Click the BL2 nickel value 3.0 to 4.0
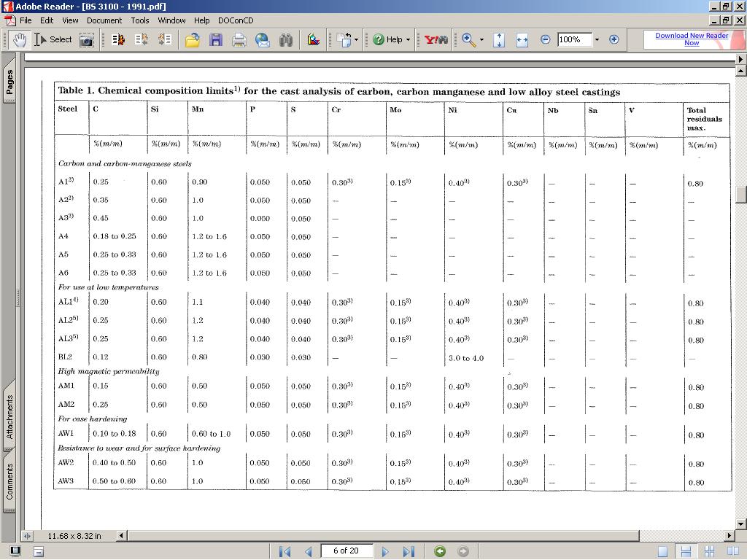Screen dimensions: 747x560 (466, 358)
